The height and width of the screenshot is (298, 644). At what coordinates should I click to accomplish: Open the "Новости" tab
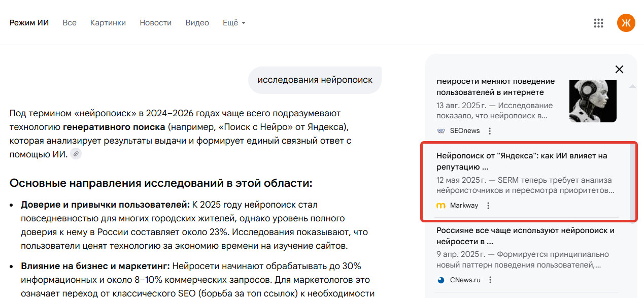point(156,23)
